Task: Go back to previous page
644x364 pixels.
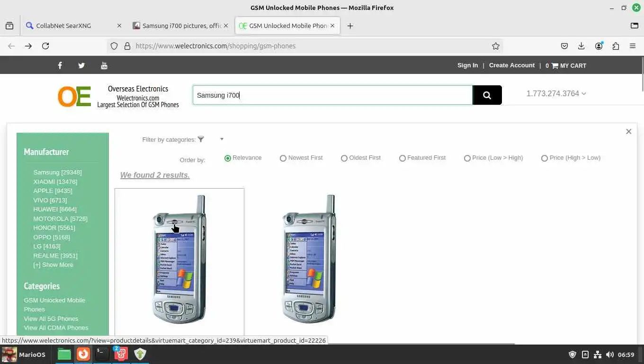Action: coord(11,46)
